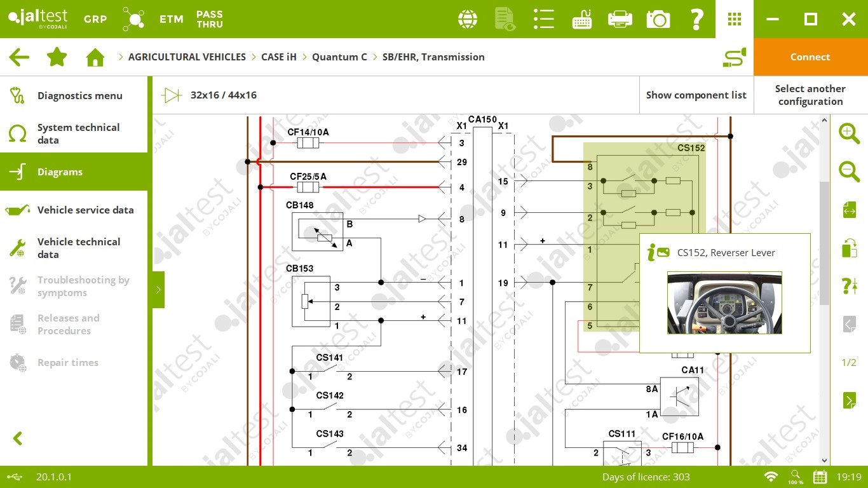The image size is (868, 488).
Task: Go back with the left arrow
Action: point(19,57)
